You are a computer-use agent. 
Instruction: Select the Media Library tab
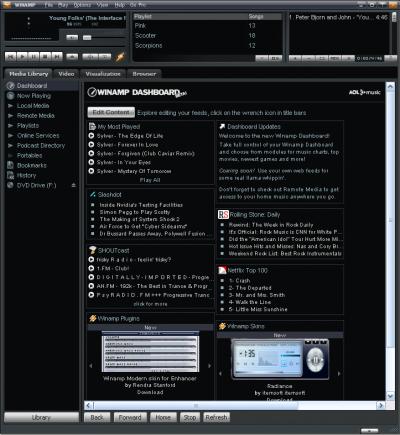click(28, 74)
